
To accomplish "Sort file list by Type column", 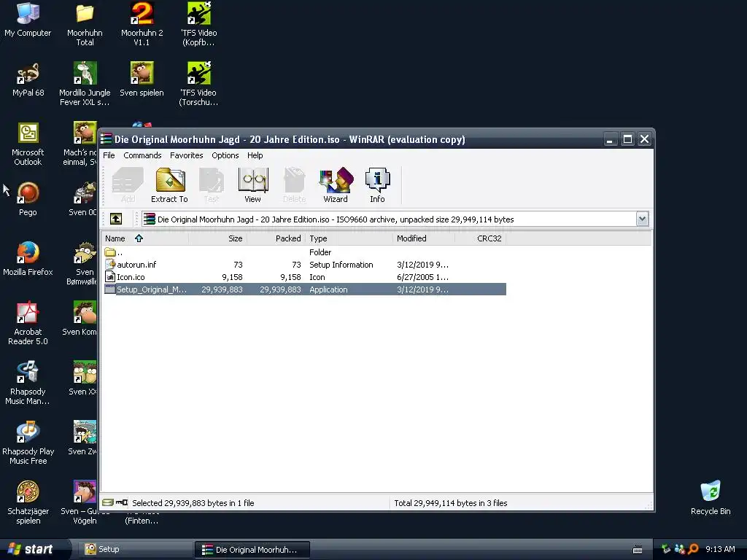I will 349,238.
